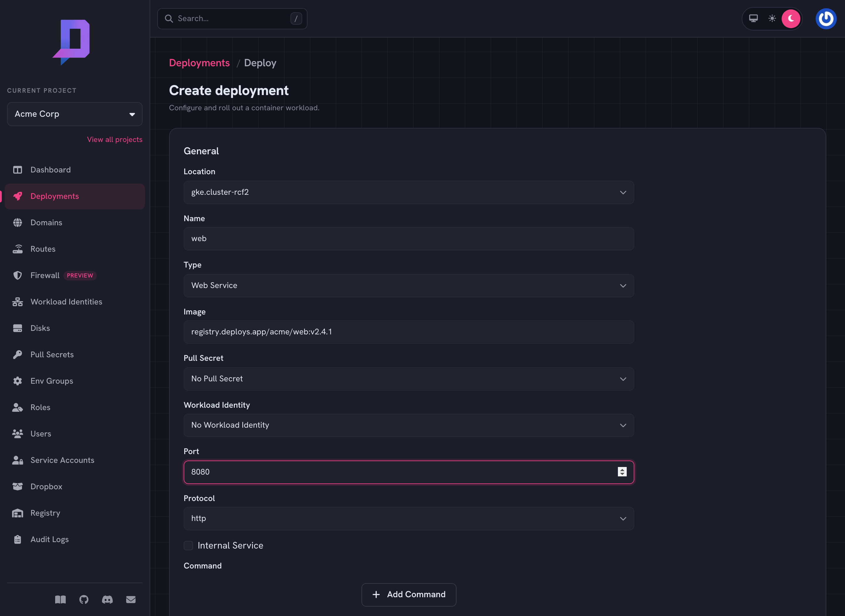The height and width of the screenshot is (616, 845).
Task: Click the Workload Identities network icon
Action: coord(18,302)
